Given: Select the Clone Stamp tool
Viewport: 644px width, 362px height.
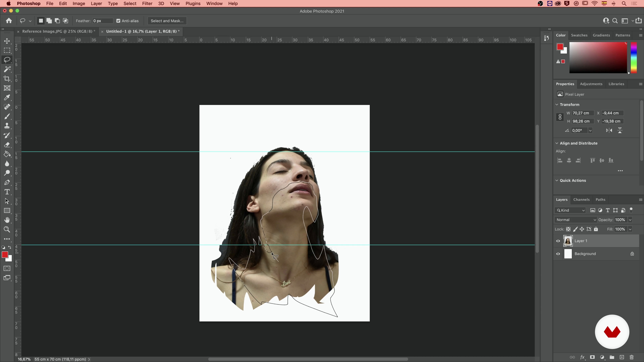Looking at the screenshot, I should click(x=7, y=126).
